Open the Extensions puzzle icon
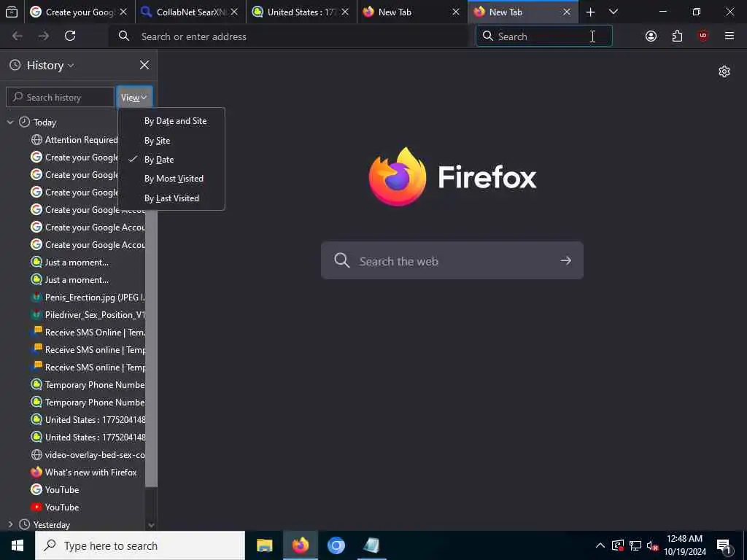 [677, 36]
